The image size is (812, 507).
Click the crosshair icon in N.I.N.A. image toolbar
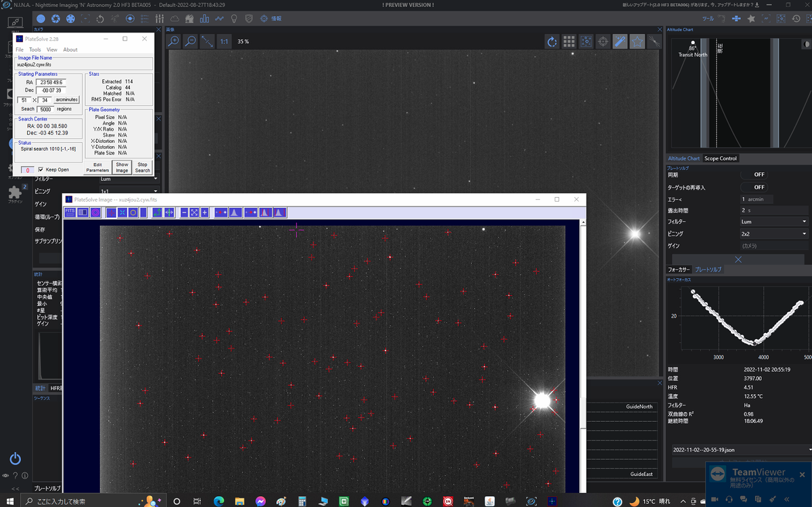[x=603, y=42]
